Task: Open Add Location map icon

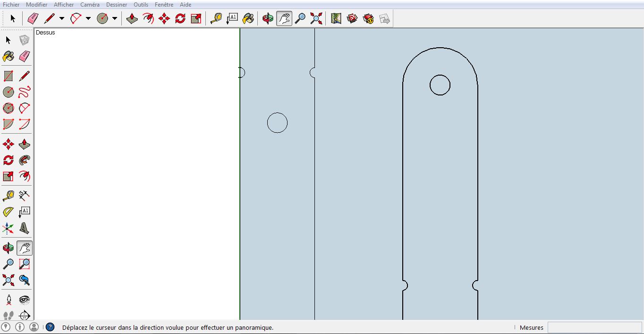Action: 336,19
